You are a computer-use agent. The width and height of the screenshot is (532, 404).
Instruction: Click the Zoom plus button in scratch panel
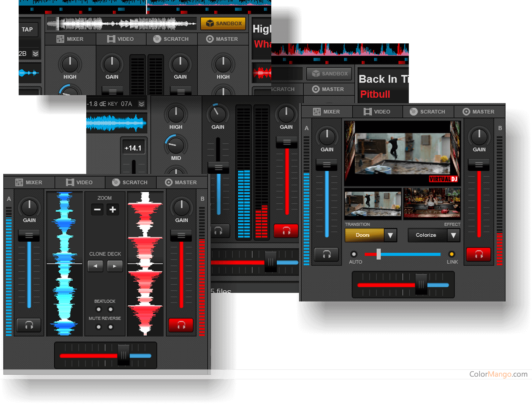(x=112, y=209)
